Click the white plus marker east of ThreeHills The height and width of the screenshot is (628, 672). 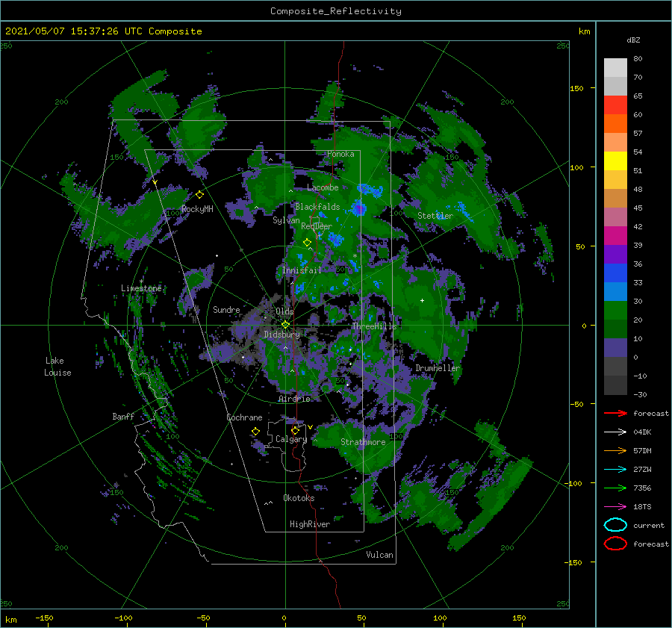click(x=422, y=300)
